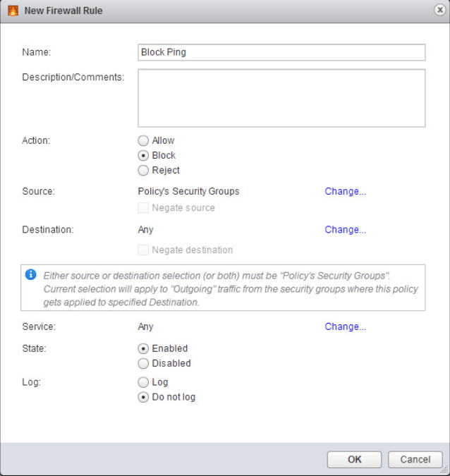The height and width of the screenshot is (476, 450).
Task: Choose the Reject action option
Action: tap(144, 170)
